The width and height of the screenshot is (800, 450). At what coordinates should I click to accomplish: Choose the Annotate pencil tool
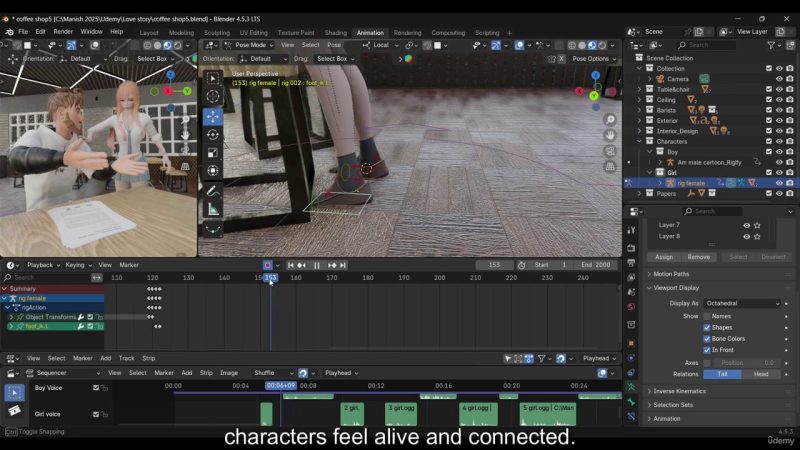tap(213, 190)
